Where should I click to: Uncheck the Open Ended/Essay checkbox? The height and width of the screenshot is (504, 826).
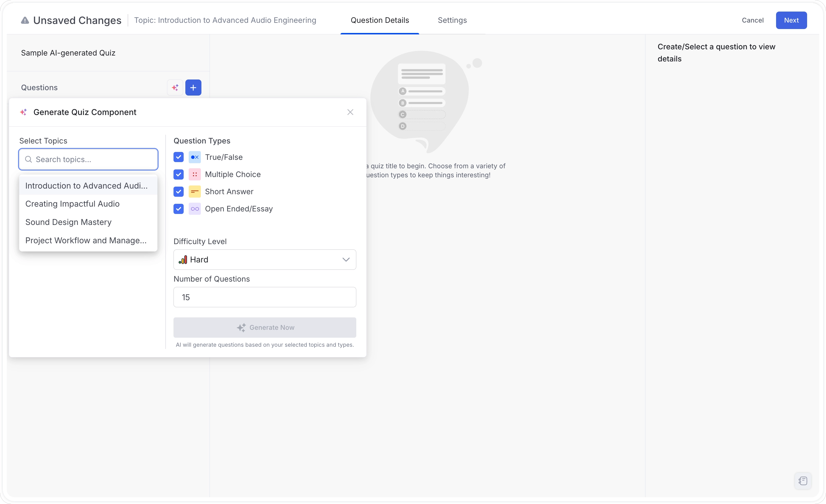[178, 209]
